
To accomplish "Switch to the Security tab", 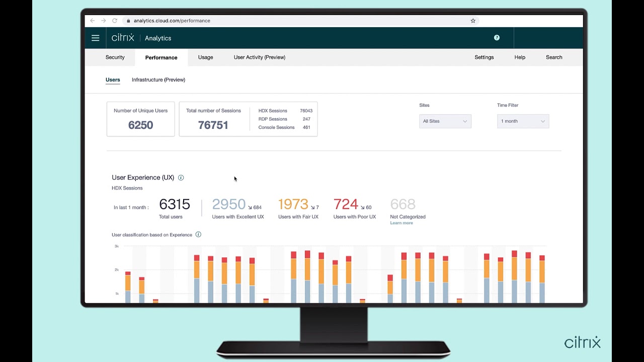I will coord(115,57).
